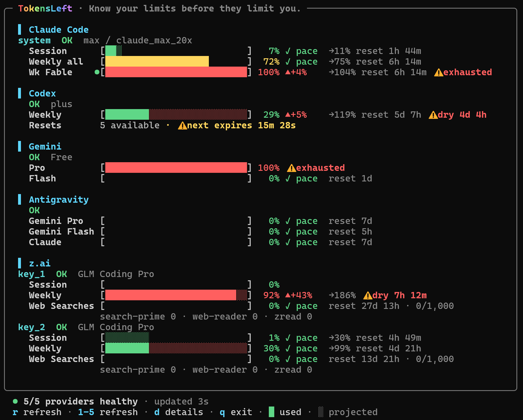This screenshot has width=523, height=420.
Task: Select the Codex provider heading
Action: 42,94
